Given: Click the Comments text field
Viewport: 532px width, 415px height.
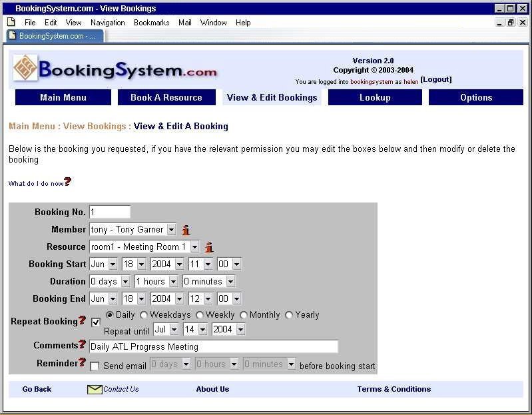Looking at the screenshot, I should [214, 346].
